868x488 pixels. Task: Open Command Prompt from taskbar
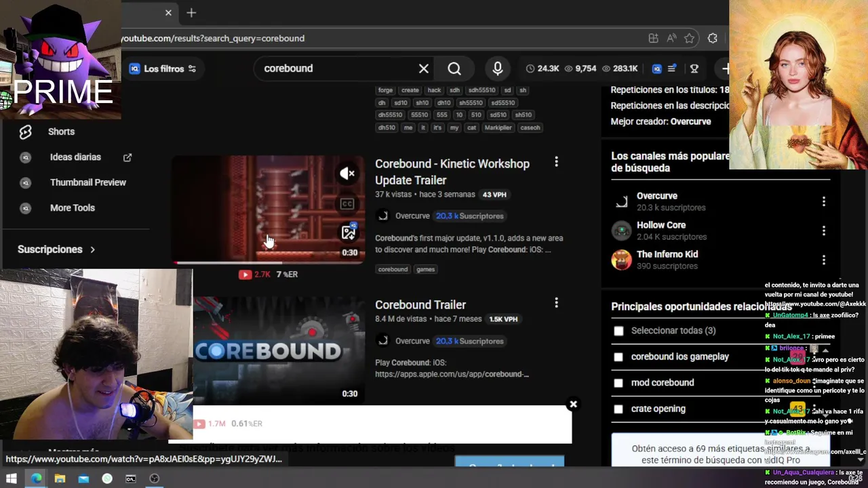click(x=131, y=479)
